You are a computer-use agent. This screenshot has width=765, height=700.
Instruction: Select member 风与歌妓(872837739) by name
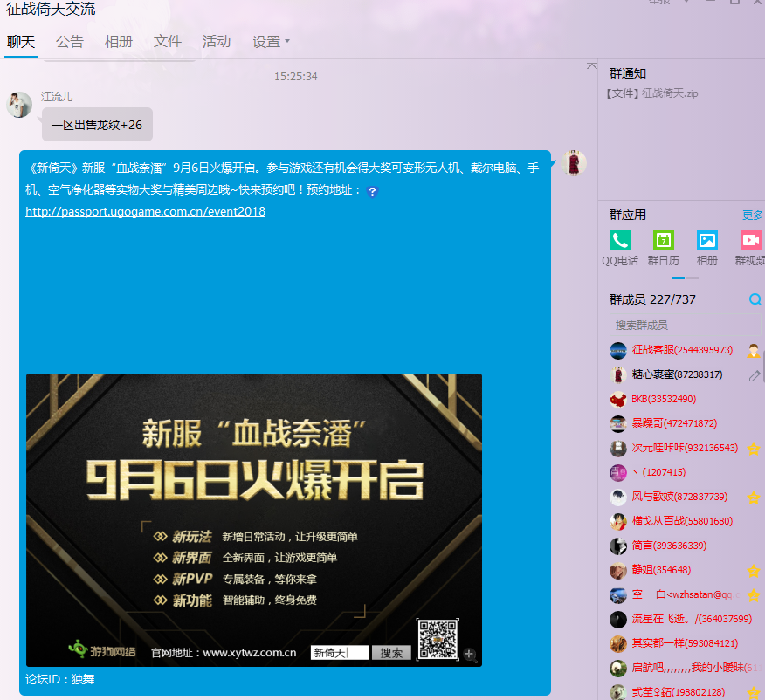pyautogui.click(x=679, y=497)
